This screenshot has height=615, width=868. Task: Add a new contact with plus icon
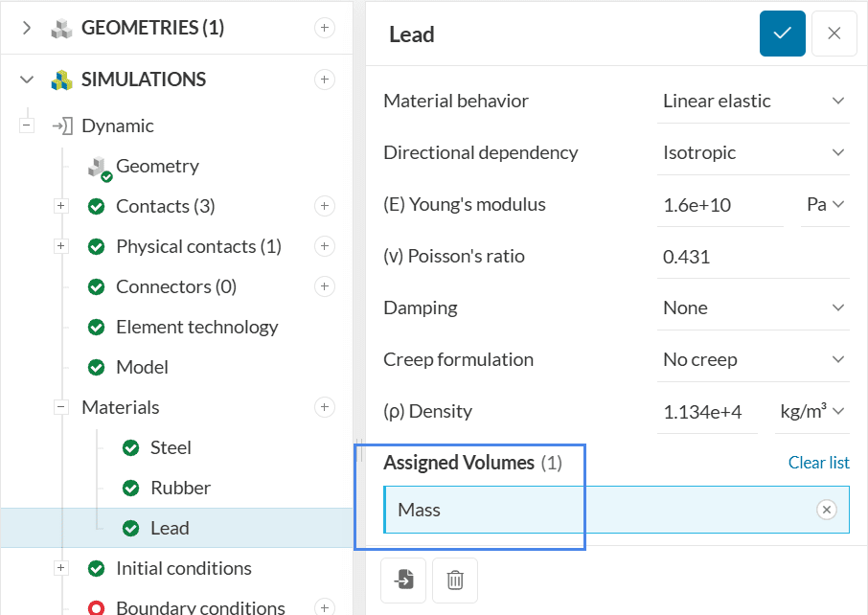pyautogui.click(x=325, y=206)
